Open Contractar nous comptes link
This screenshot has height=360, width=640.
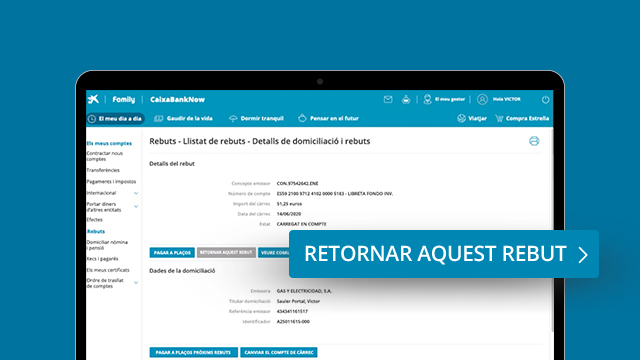(104, 156)
